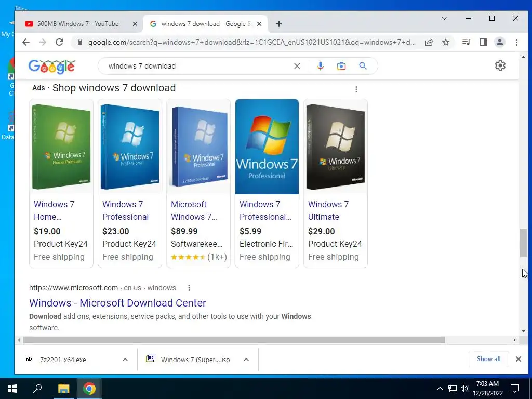This screenshot has width=532, height=399.
Task: Open Windows 7 Ultimate product link
Action: click(x=328, y=210)
